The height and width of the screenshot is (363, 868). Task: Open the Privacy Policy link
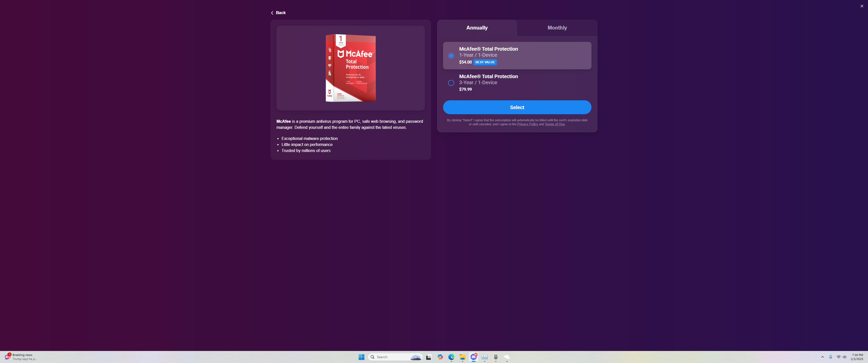click(527, 124)
